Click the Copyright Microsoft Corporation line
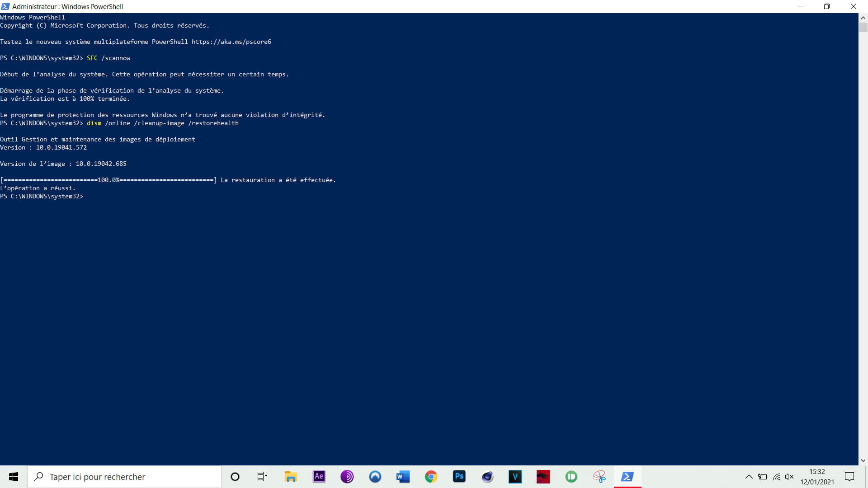868x488 pixels. point(105,25)
